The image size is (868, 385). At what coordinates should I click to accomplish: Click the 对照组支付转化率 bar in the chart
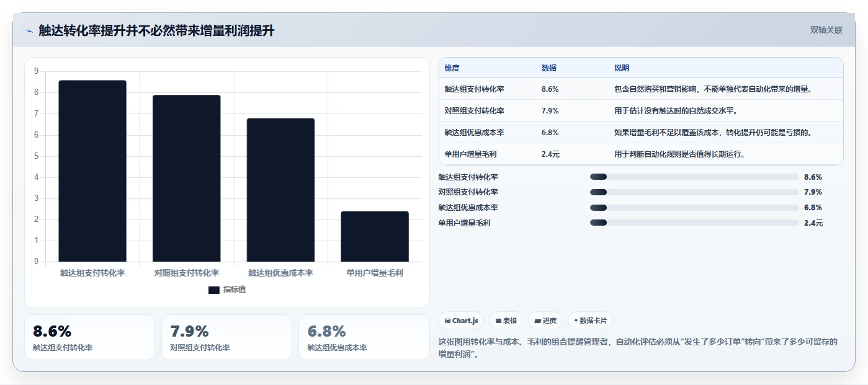click(187, 179)
